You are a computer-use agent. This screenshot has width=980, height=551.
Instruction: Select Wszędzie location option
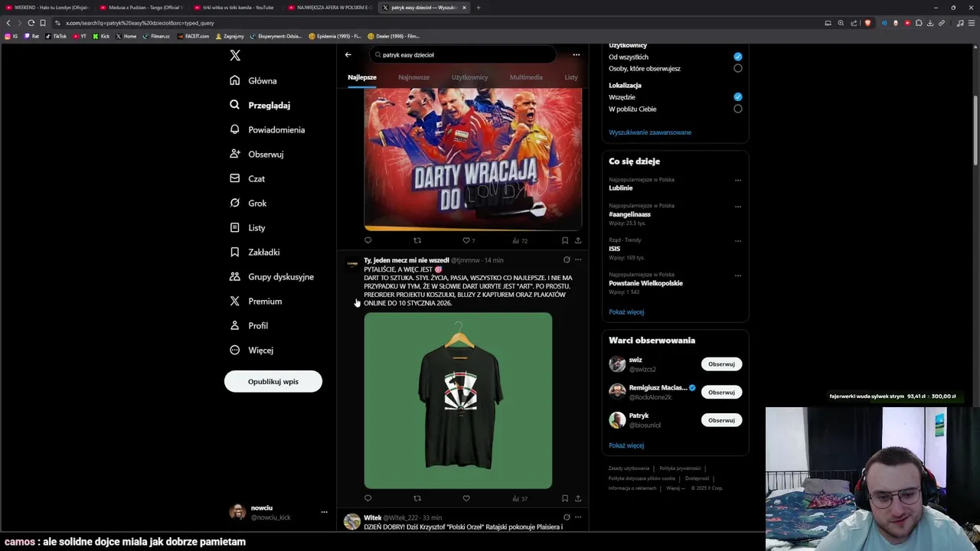738,96
